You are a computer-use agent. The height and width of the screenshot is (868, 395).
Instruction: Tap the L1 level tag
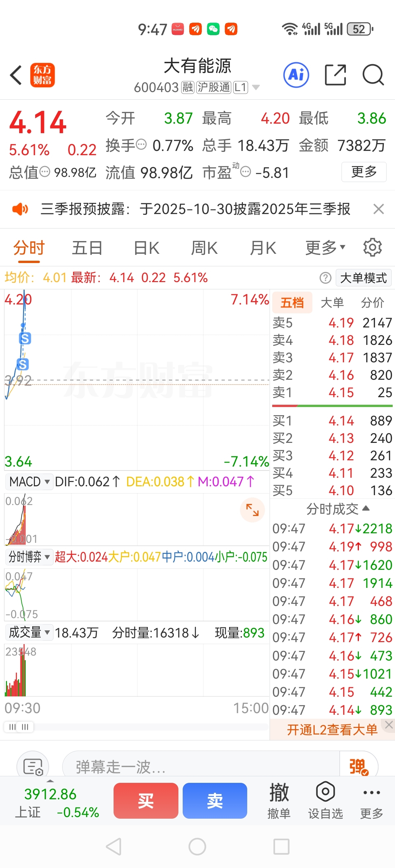pos(240,87)
